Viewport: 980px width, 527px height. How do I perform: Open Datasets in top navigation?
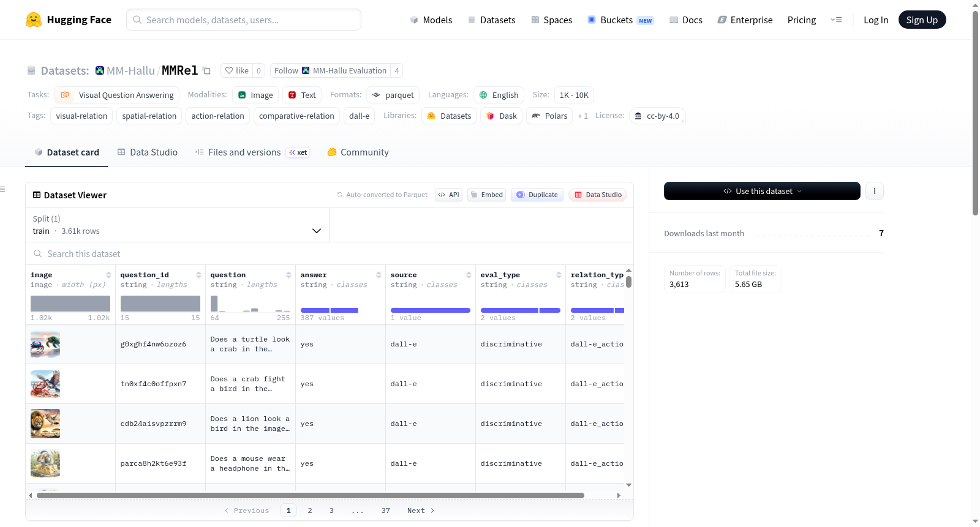coord(491,20)
